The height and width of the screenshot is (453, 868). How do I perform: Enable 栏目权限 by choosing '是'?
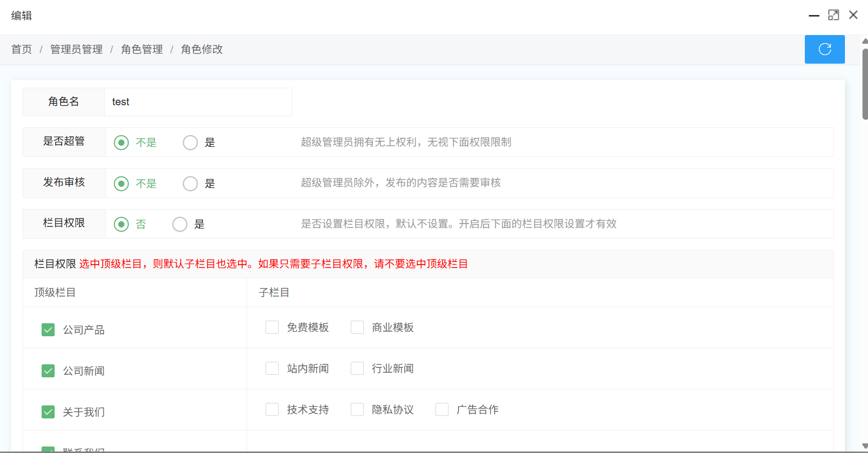point(180,224)
